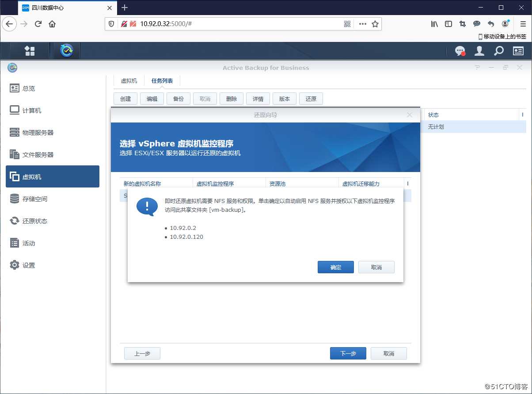
Task: Click Firefox back arrow button
Action: (9, 24)
